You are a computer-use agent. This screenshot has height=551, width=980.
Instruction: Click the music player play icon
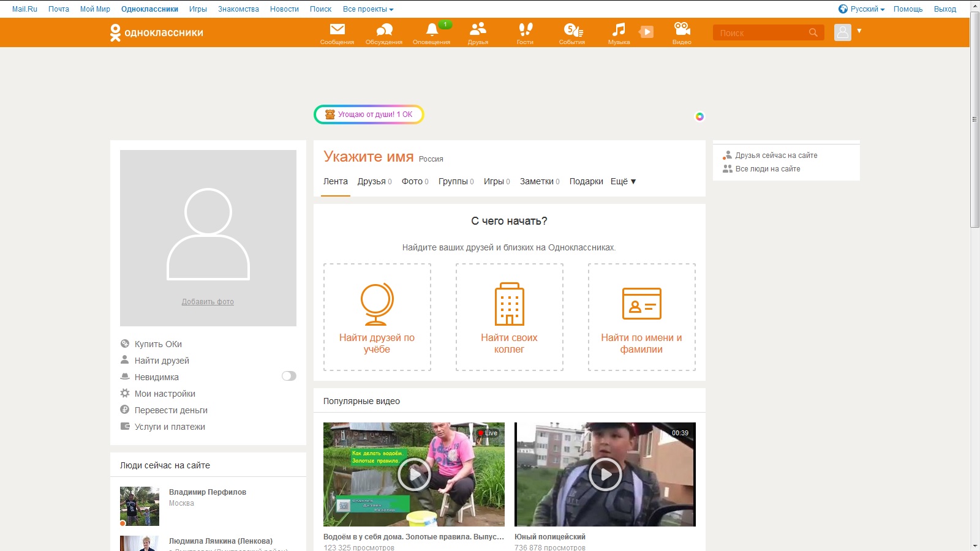[646, 32]
